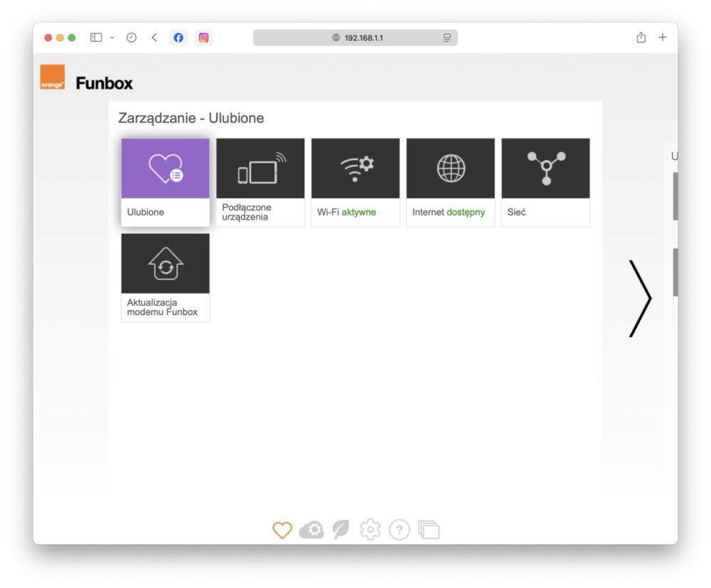Click the Orange logo
The width and height of the screenshot is (711, 588).
pyautogui.click(x=52, y=77)
